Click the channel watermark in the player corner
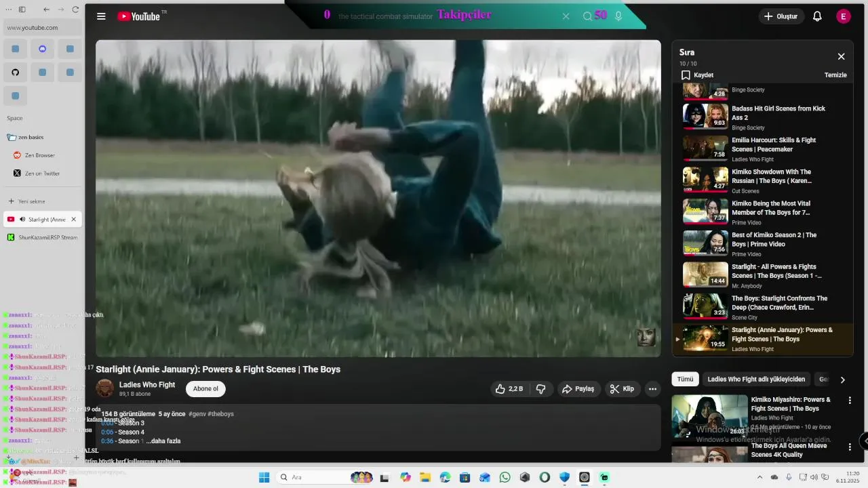 [646, 337]
